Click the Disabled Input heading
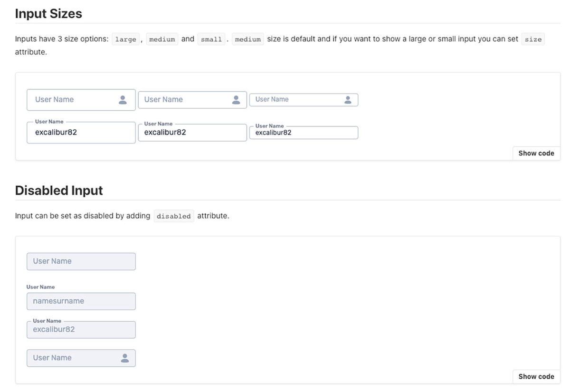This screenshot has height=392, width=570. [x=59, y=191]
